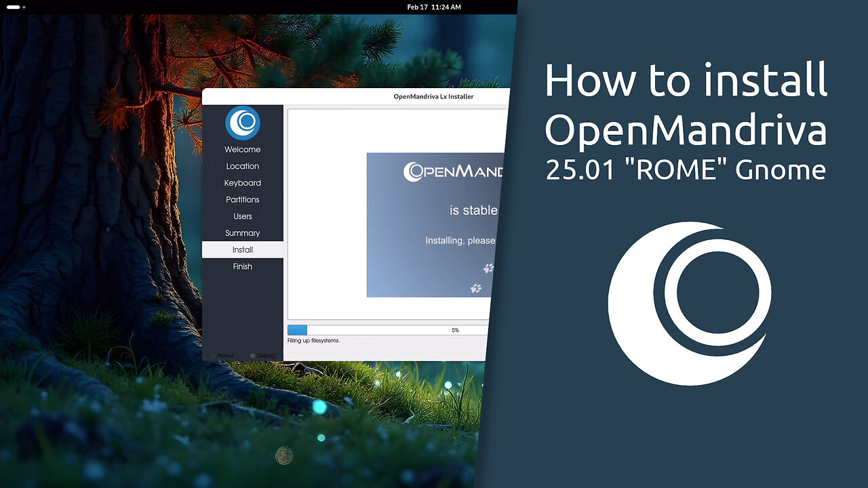Select the Users step in installer sidebar
The image size is (868, 488).
[x=243, y=216]
